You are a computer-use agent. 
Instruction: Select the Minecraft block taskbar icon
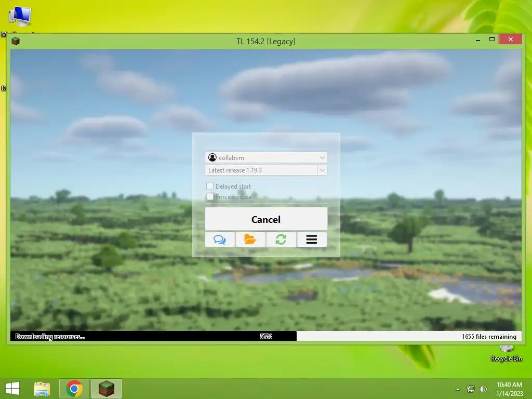point(107,389)
